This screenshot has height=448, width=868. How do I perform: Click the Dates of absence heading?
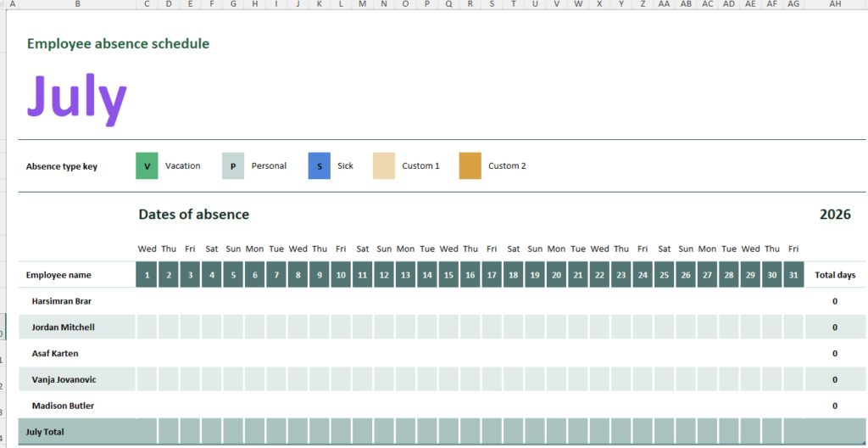[194, 215]
